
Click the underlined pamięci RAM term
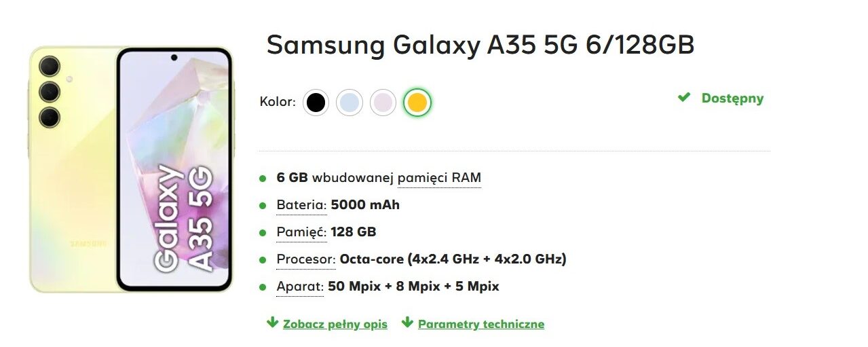(439, 178)
